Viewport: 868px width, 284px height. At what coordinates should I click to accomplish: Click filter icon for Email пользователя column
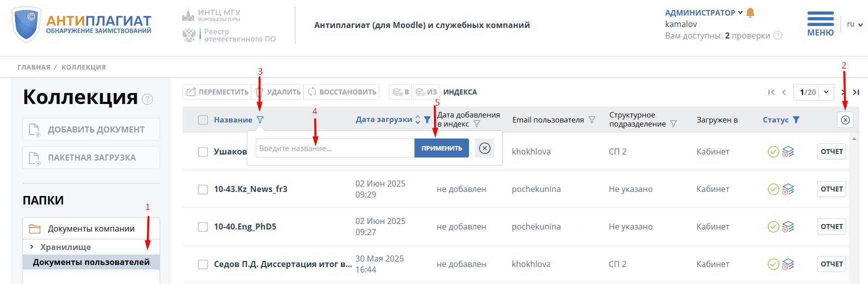pos(592,120)
